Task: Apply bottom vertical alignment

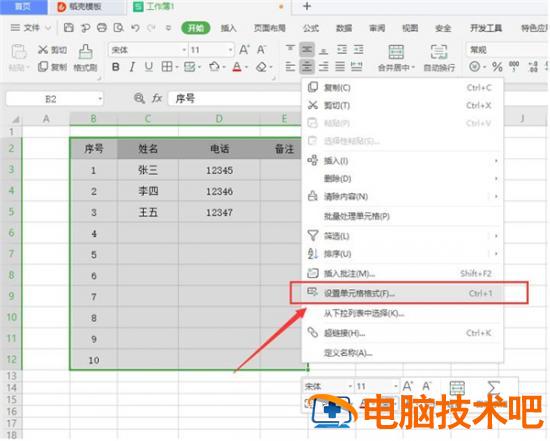Action: tap(323, 50)
